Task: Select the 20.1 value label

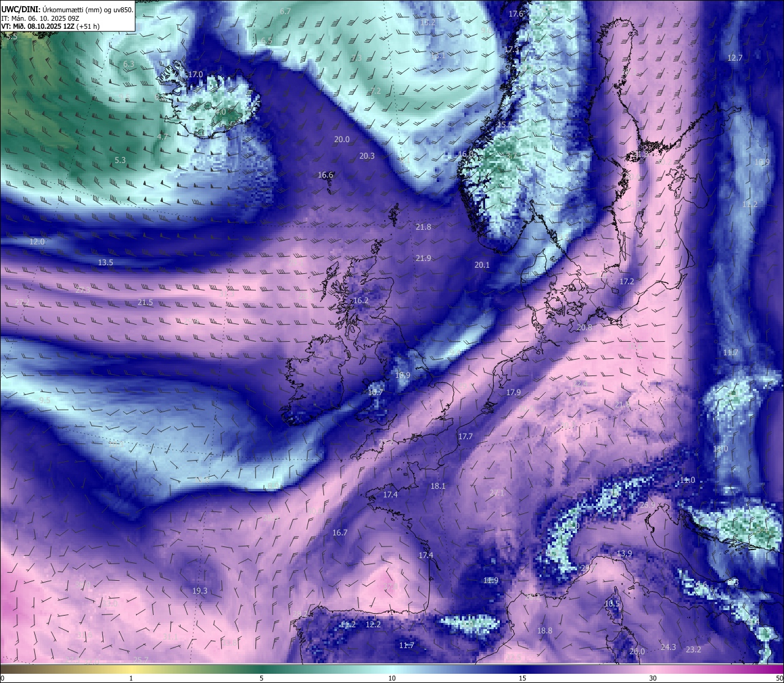Action: click(482, 265)
